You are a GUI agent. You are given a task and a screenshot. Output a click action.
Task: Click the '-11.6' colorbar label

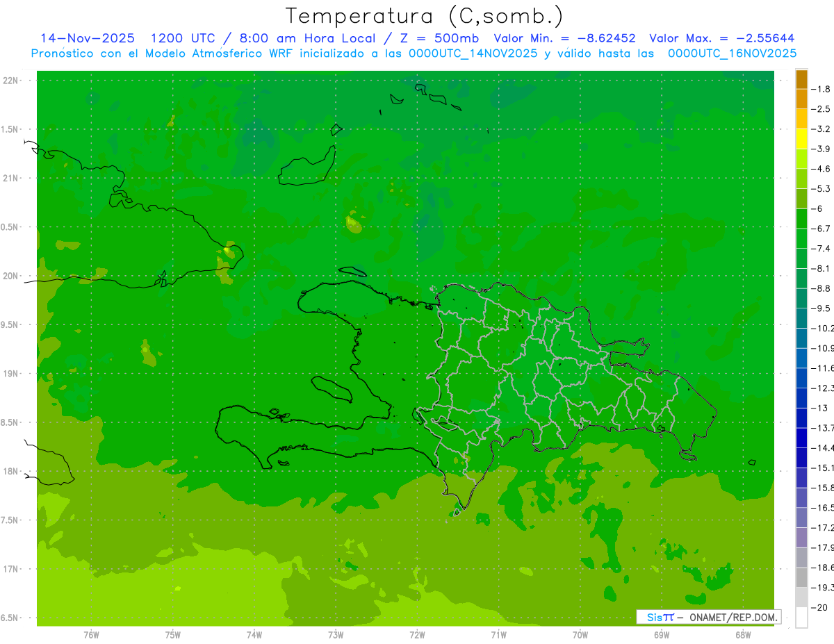click(822, 368)
